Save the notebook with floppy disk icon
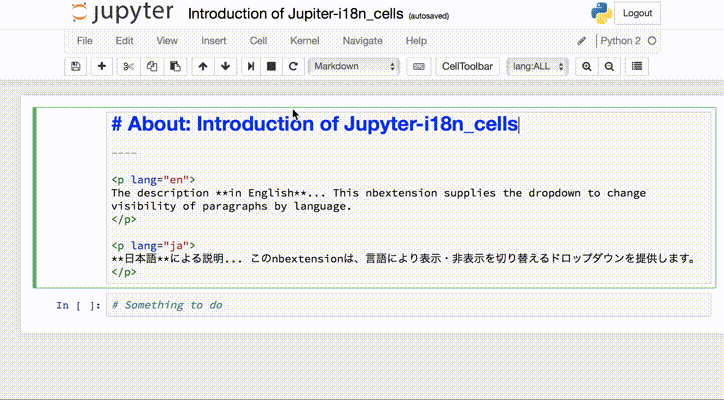 pyautogui.click(x=76, y=67)
